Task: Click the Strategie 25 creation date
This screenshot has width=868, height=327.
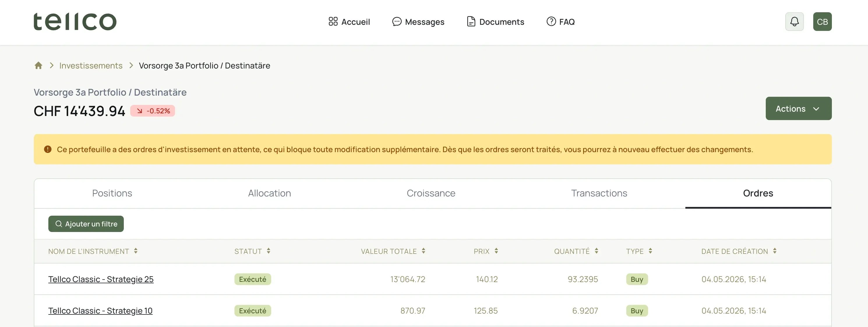Action: click(x=733, y=279)
